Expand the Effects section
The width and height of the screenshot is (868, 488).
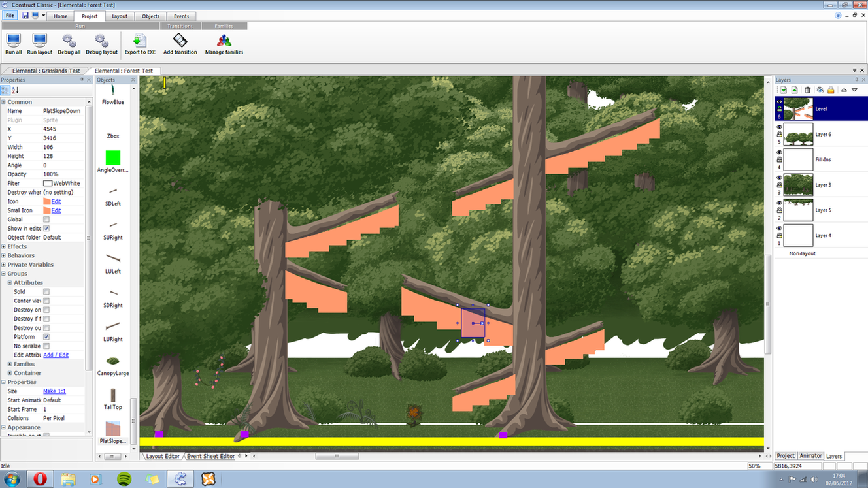[3, 246]
